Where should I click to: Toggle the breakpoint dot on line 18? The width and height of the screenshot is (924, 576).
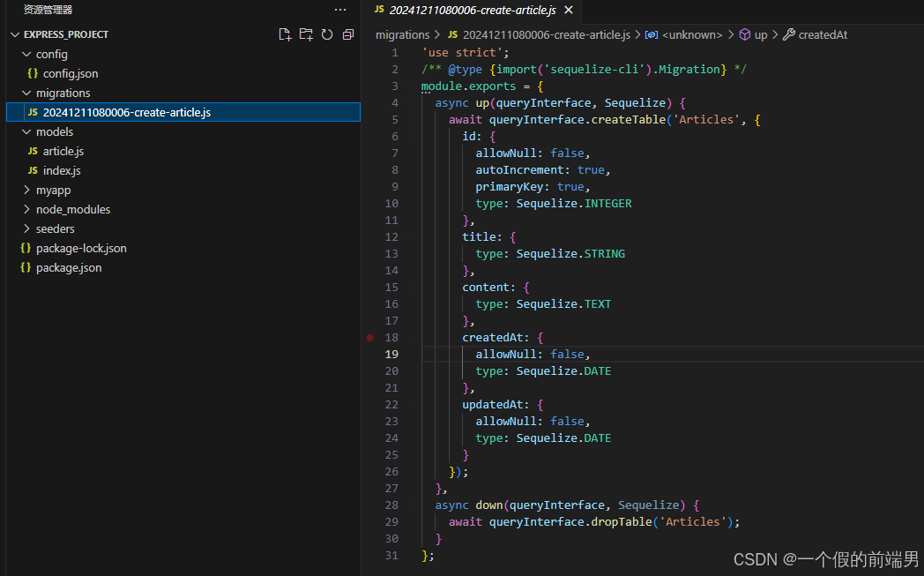(370, 338)
